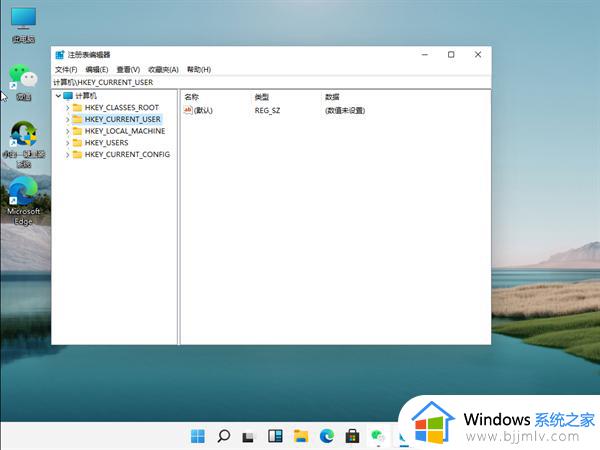Open the Help menu (帮助)
The image size is (600, 450).
tap(199, 70)
